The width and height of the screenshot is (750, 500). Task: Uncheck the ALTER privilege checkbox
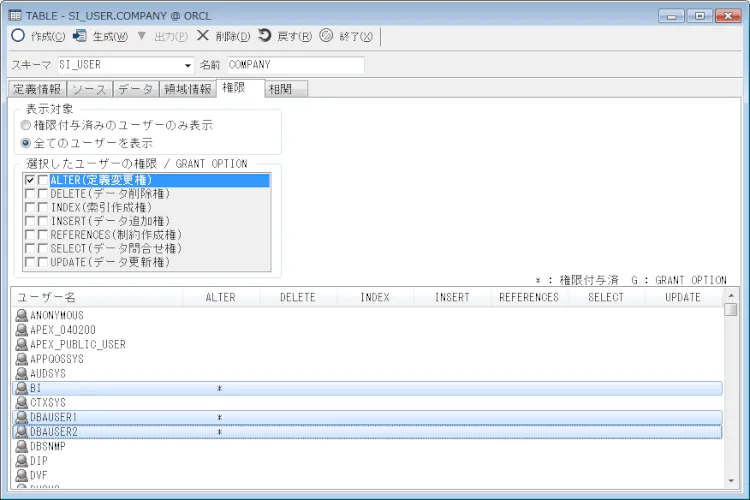pos(30,180)
